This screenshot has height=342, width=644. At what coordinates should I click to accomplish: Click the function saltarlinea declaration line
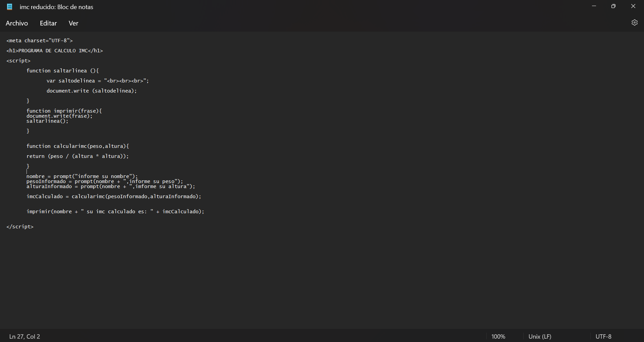click(63, 71)
